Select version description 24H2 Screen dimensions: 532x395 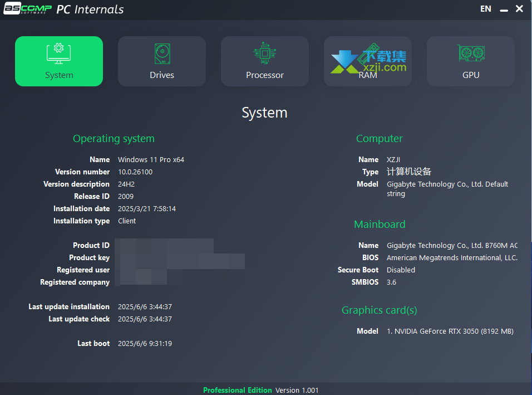126,184
